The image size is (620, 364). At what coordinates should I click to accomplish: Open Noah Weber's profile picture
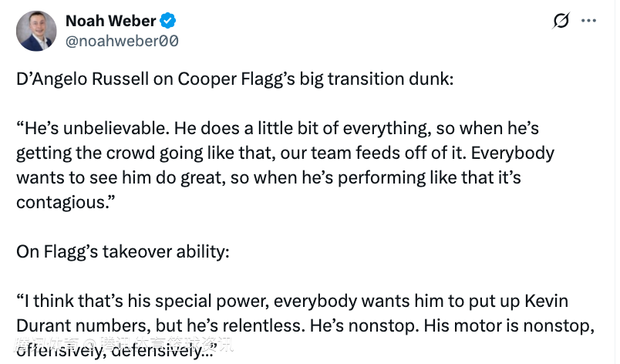[x=36, y=31]
